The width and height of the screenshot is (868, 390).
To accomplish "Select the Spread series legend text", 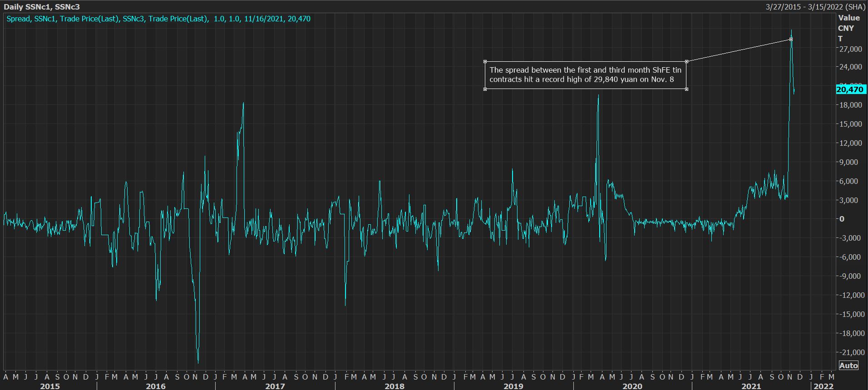I will (158, 19).
